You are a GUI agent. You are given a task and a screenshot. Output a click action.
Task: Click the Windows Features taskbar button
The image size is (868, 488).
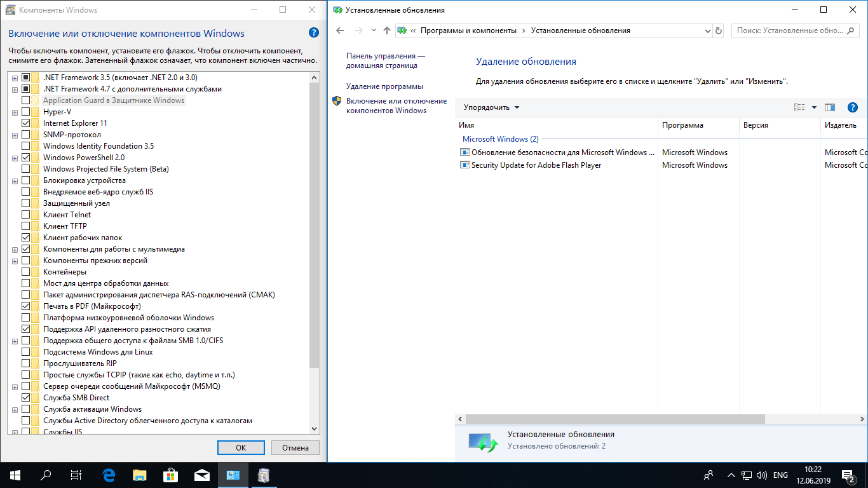pos(264,475)
